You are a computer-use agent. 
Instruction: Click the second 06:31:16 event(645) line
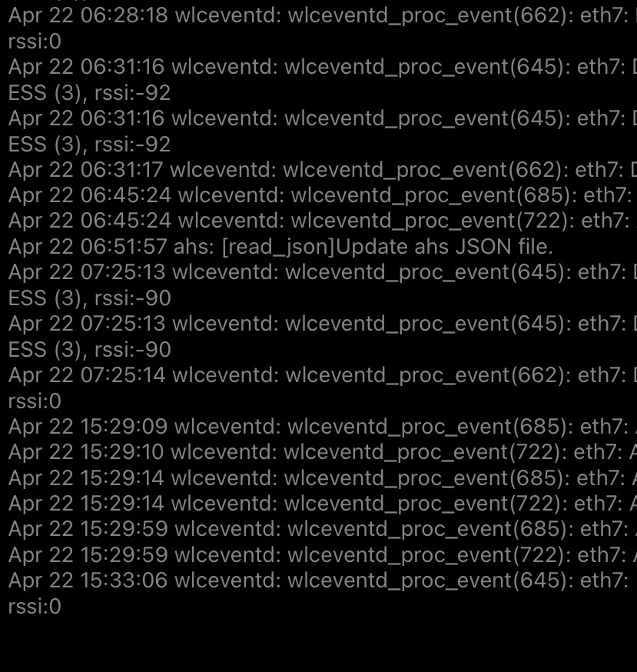(322, 118)
